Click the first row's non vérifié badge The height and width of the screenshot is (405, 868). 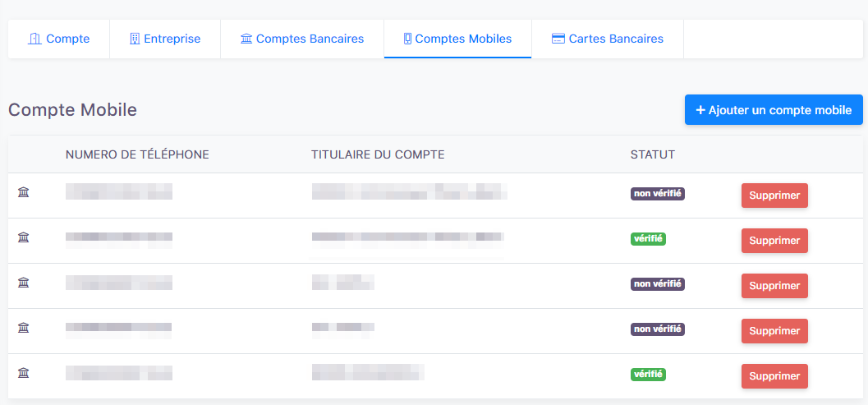[x=658, y=194]
